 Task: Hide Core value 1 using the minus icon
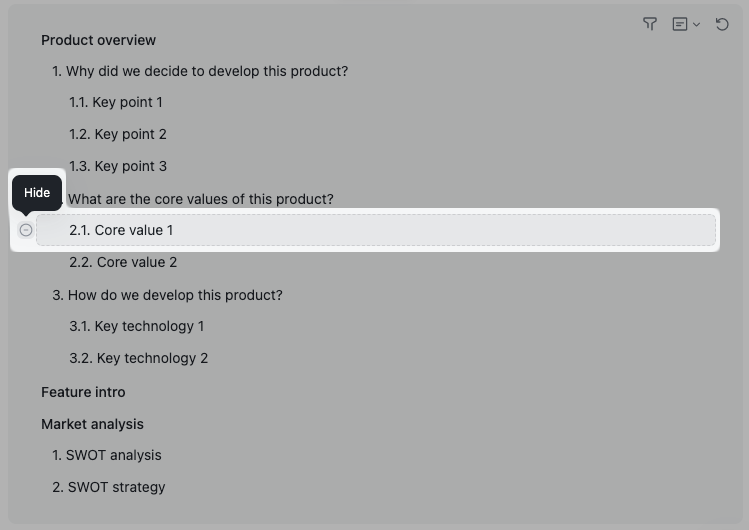(x=26, y=230)
